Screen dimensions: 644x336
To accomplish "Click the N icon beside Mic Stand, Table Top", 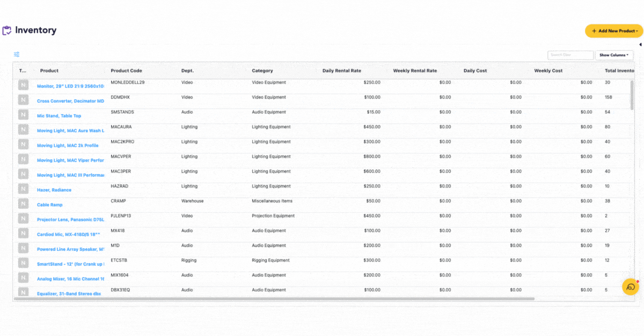I will tap(24, 115).
